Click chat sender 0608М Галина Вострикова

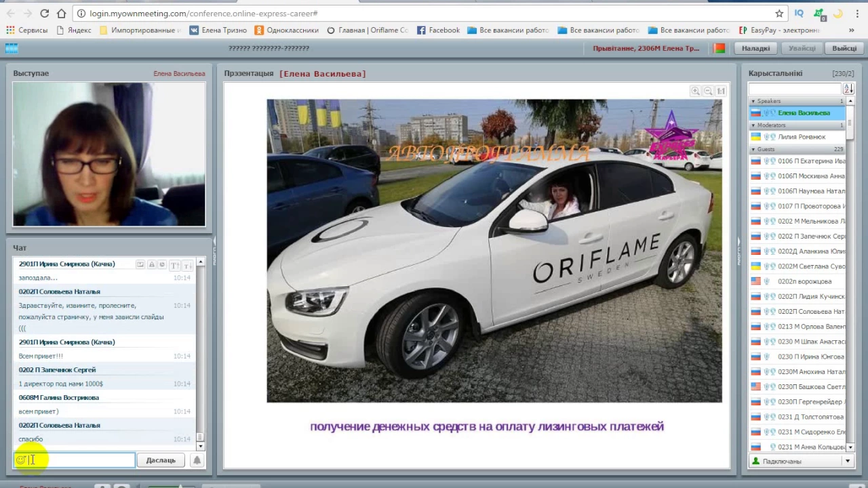coord(59,398)
